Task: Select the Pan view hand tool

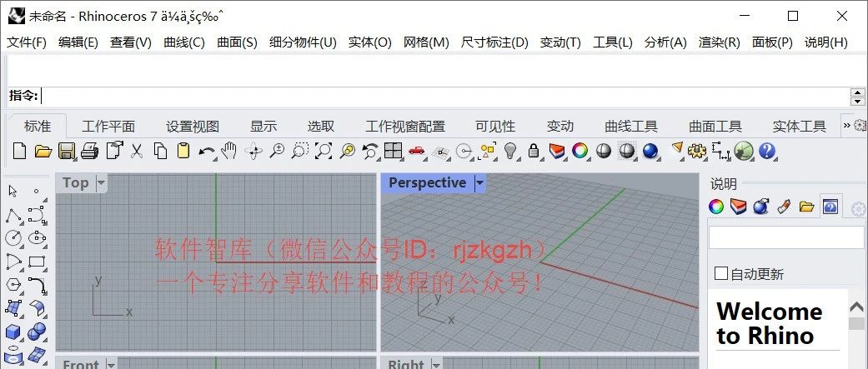Action: point(228,151)
